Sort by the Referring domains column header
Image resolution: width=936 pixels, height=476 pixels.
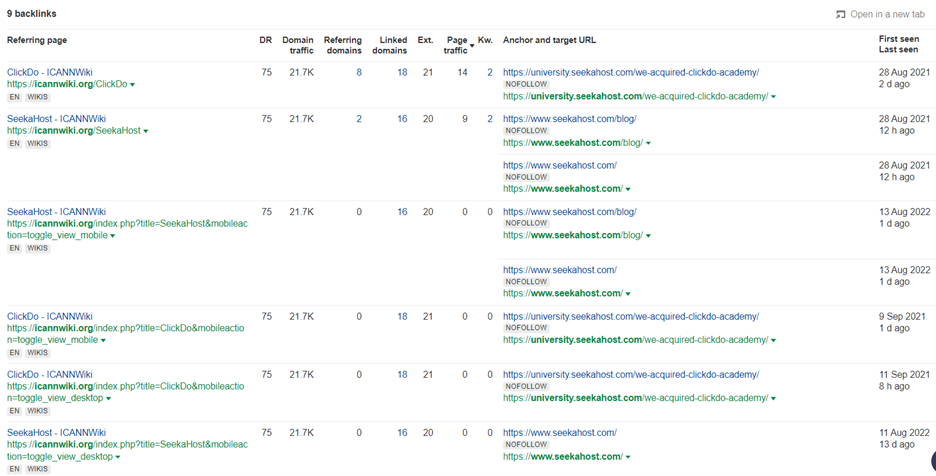coord(343,45)
